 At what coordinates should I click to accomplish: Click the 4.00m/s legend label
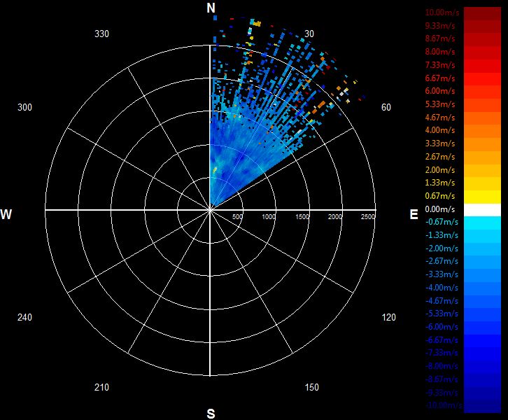440,130
